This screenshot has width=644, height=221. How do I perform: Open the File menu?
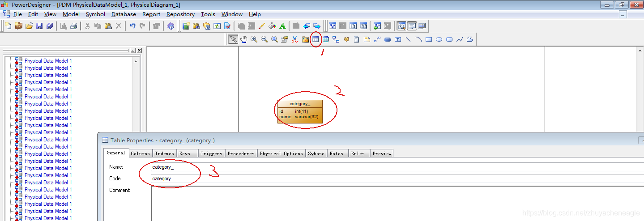pyautogui.click(x=17, y=14)
